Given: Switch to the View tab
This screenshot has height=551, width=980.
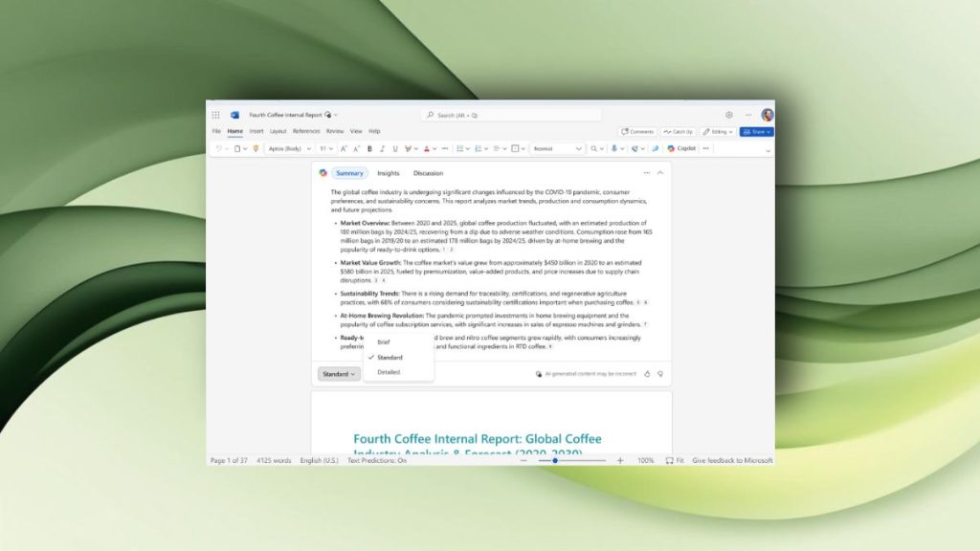Looking at the screenshot, I should click(x=356, y=131).
